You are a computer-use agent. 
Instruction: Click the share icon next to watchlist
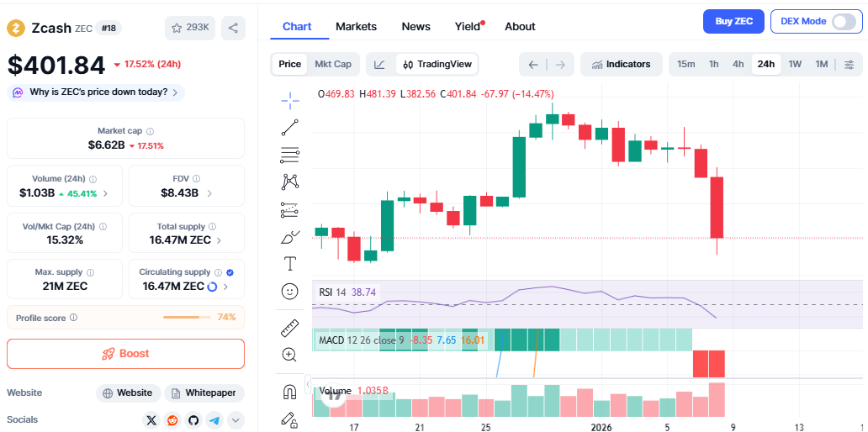point(233,28)
